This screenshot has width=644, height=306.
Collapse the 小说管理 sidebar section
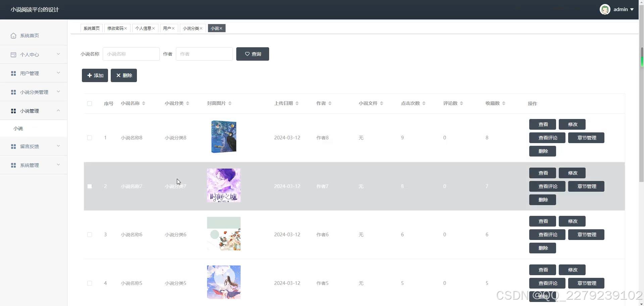click(x=58, y=111)
